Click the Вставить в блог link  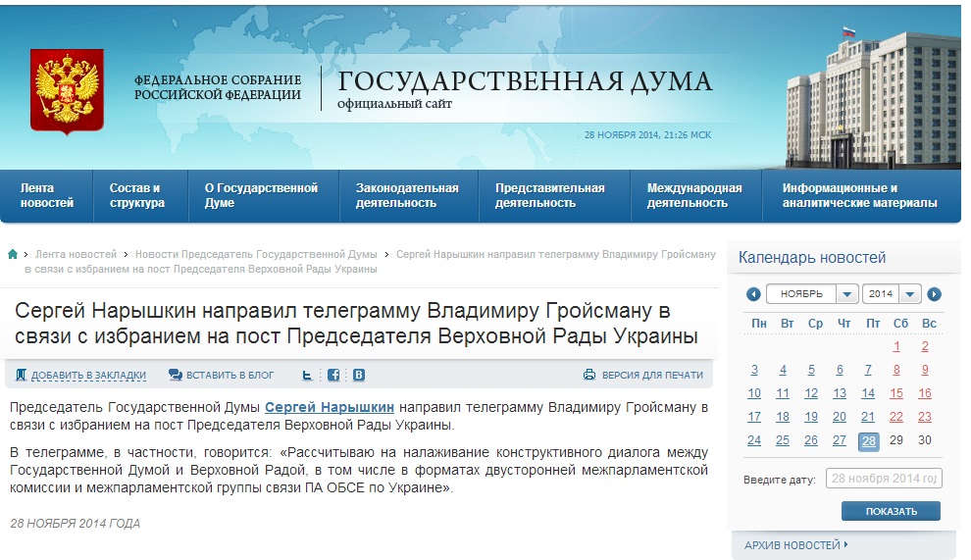coord(230,375)
